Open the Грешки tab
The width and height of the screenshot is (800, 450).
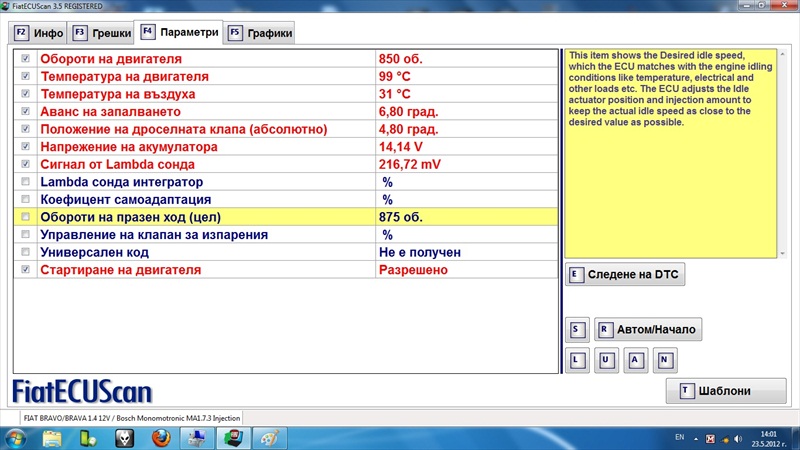click(102, 33)
